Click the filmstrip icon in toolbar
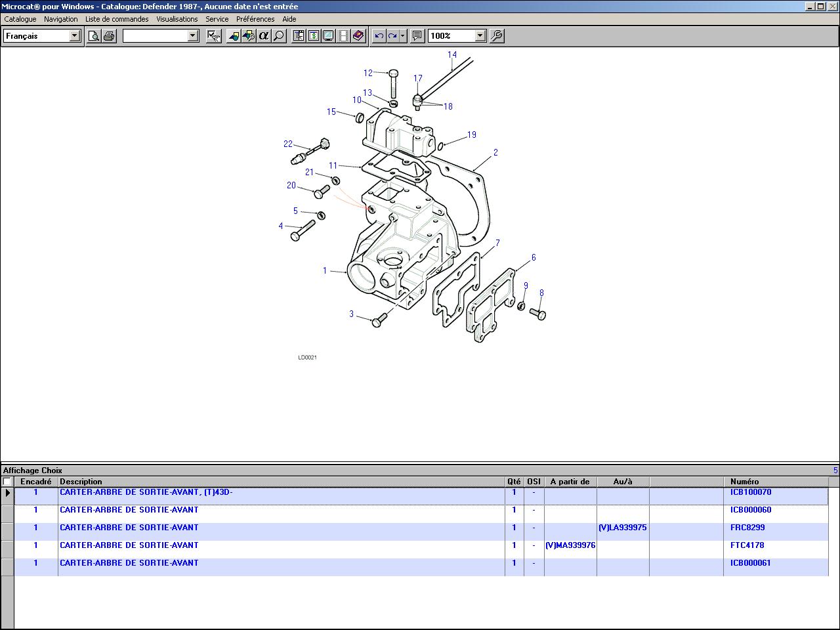840x630 pixels. (343, 36)
